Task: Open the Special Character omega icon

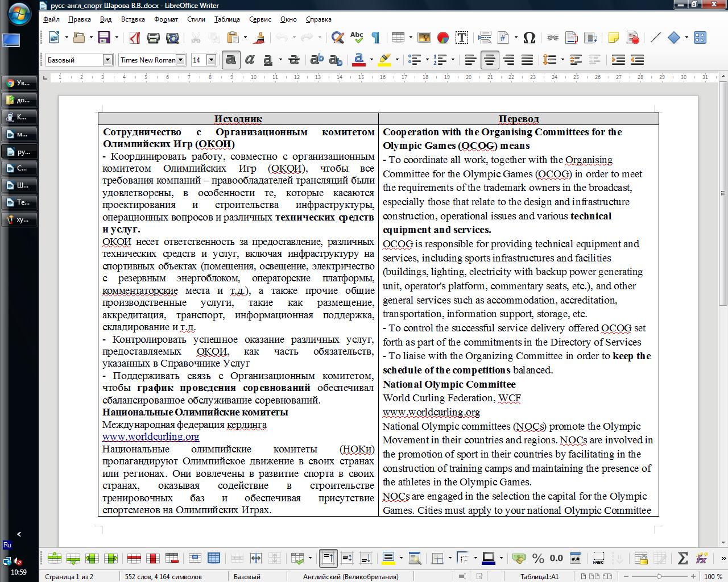Action: click(x=529, y=38)
